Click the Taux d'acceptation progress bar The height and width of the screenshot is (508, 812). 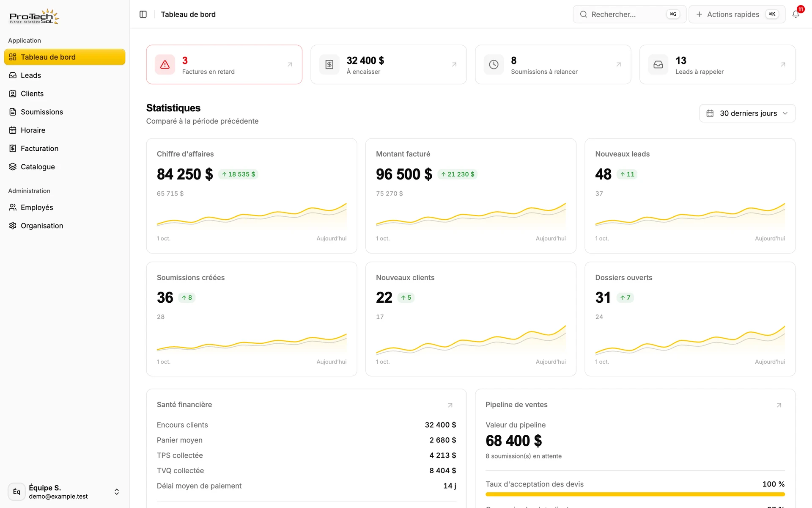(x=635, y=494)
